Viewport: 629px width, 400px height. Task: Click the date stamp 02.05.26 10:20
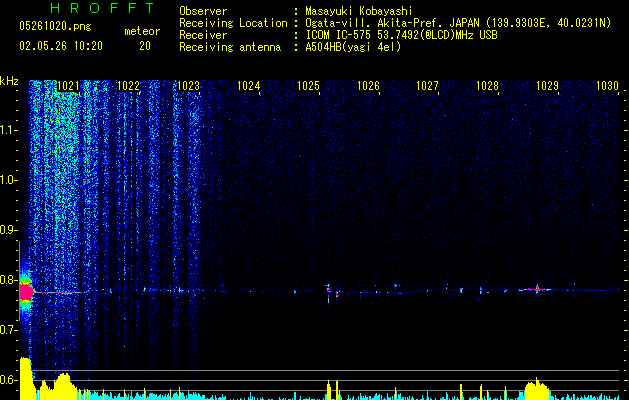(x=61, y=46)
